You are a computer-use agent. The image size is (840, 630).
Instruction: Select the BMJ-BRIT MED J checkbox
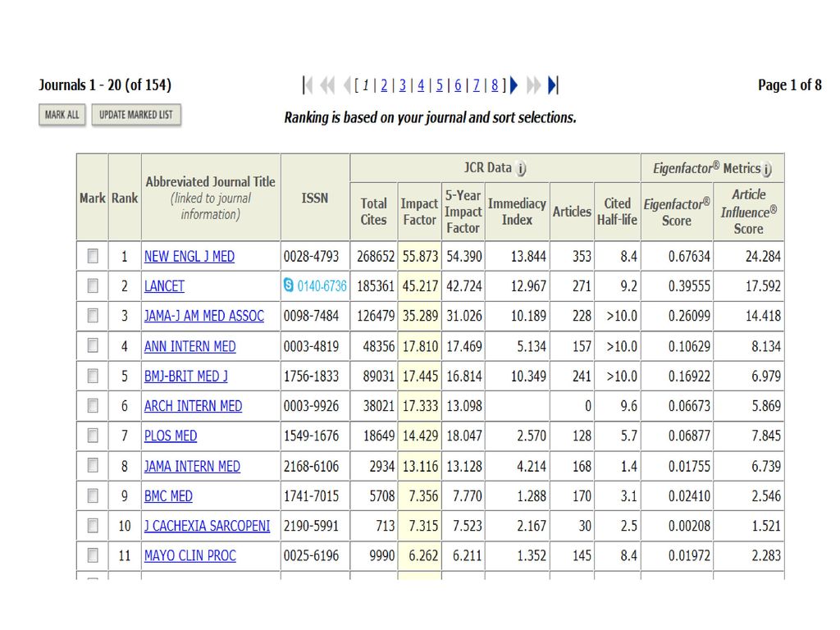click(x=93, y=376)
